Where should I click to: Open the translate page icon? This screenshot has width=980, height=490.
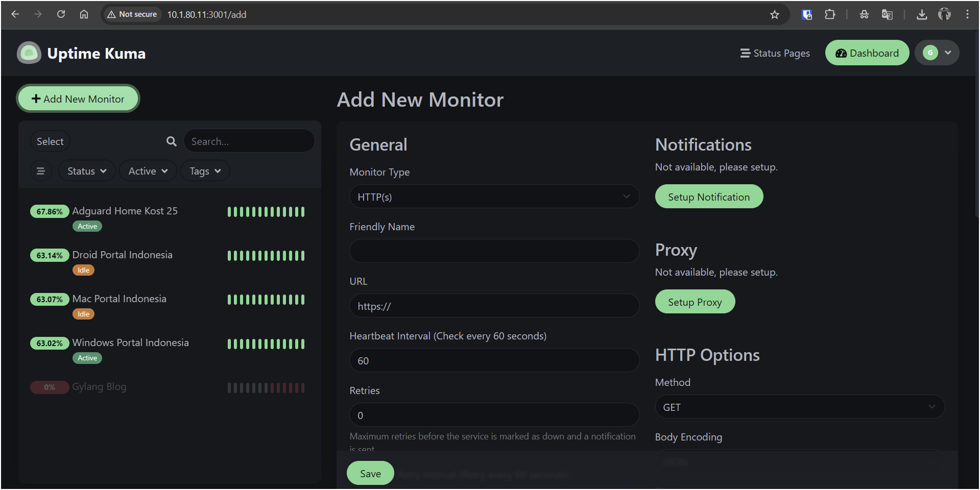click(887, 14)
